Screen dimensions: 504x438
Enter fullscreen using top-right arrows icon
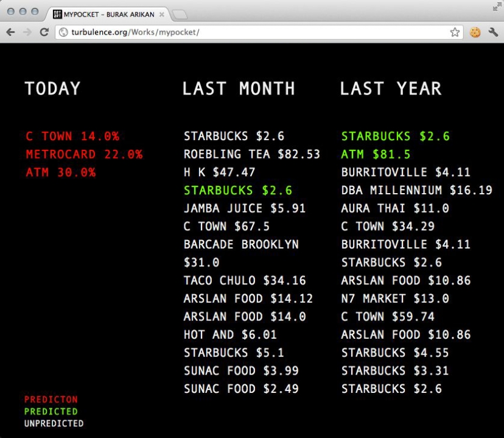click(497, 6)
